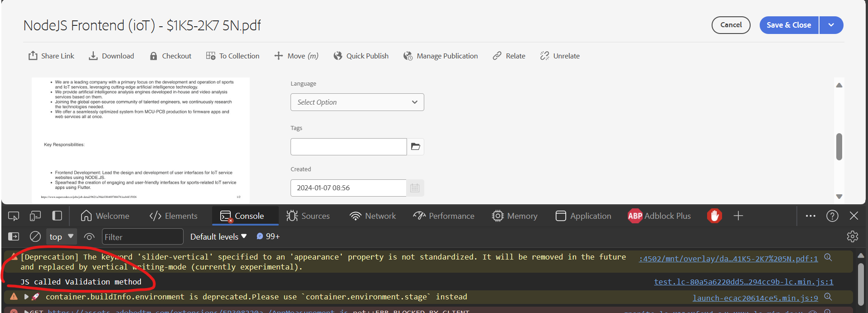Click the console Filter input field
The width and height of the screenshot is (868, 313).
[x=142, y=236]
